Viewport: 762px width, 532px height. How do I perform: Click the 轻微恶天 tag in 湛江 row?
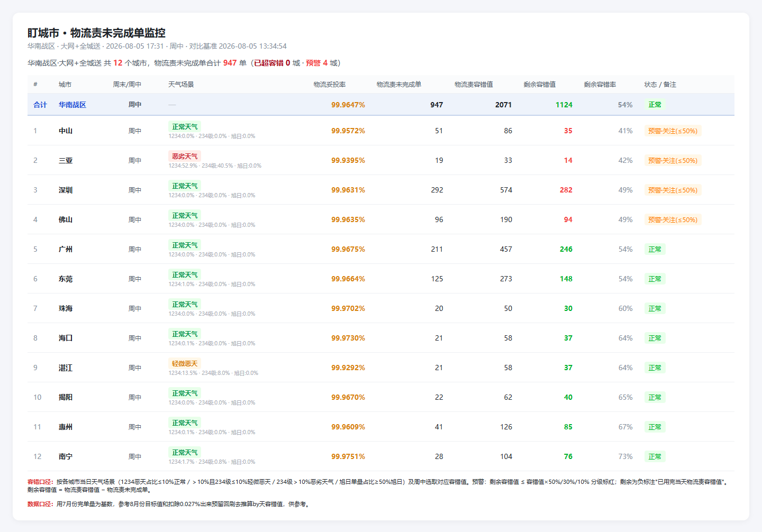coord(185,364)
